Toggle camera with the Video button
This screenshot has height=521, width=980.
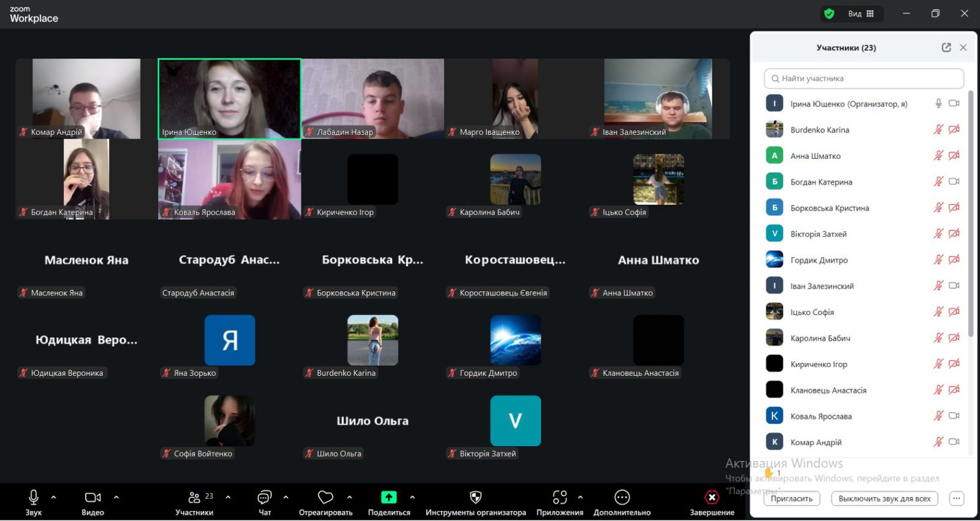tap(92, 498)
